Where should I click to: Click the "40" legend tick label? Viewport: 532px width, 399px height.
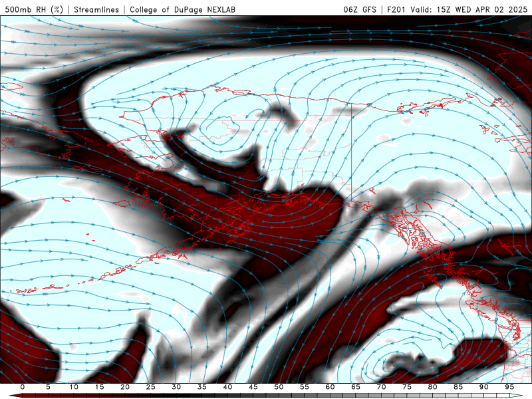coord(227,387)
